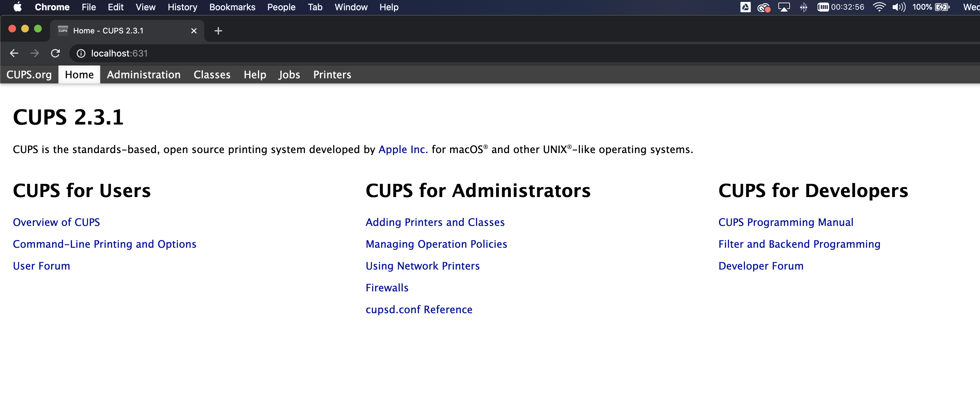Open the Adding Printers and Classes link
Image resolution: width=980 pixels, height=396 pixels.
(435, 222)
